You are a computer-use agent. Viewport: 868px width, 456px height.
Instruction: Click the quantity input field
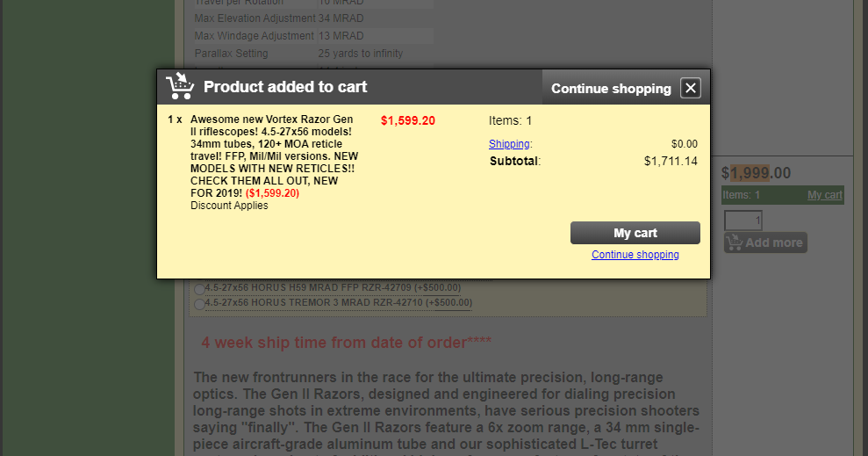tap(743, 221)
